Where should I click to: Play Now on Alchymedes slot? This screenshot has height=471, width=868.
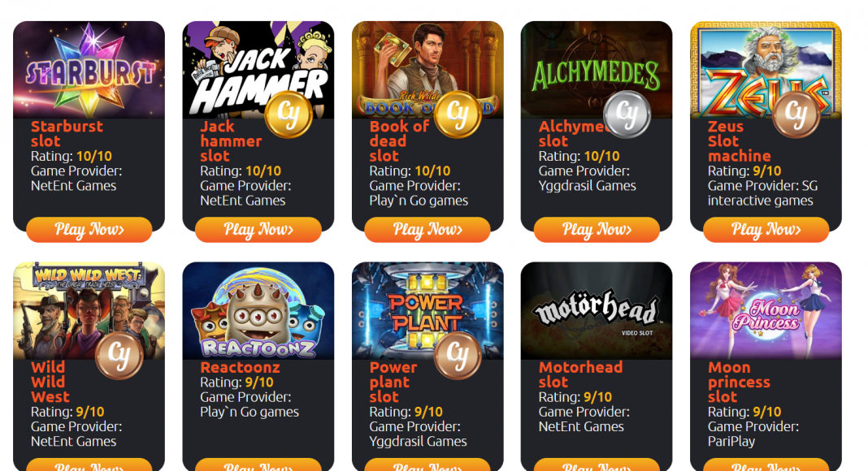point(597,230)
